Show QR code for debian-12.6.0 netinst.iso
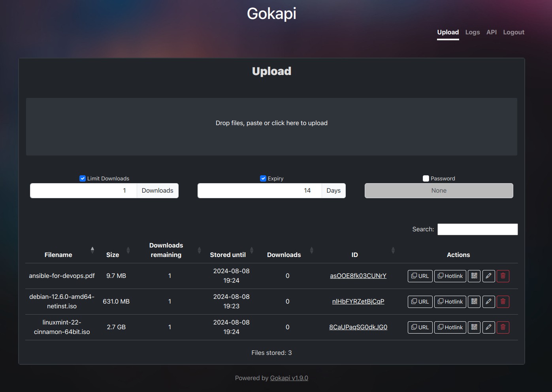 coord(474,302)
